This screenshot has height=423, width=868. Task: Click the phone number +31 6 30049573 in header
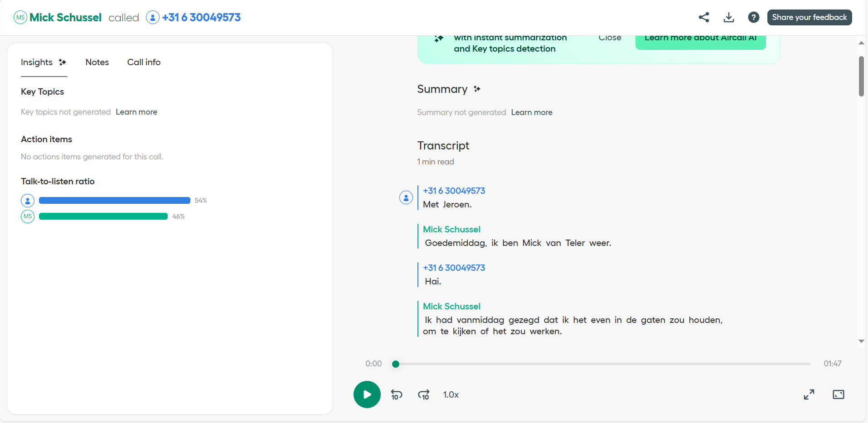pyautogui.click(x=201, y=17)
